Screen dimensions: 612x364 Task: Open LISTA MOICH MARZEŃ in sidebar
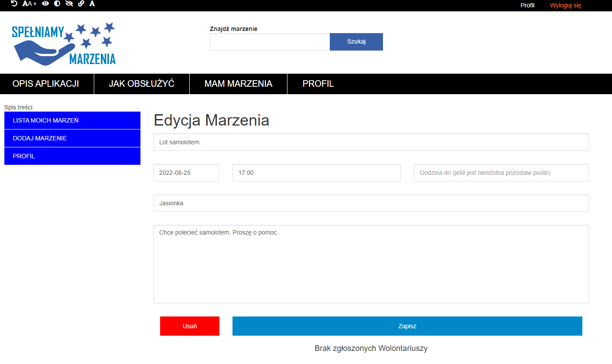pyautogui.click(x=72, y=120)
